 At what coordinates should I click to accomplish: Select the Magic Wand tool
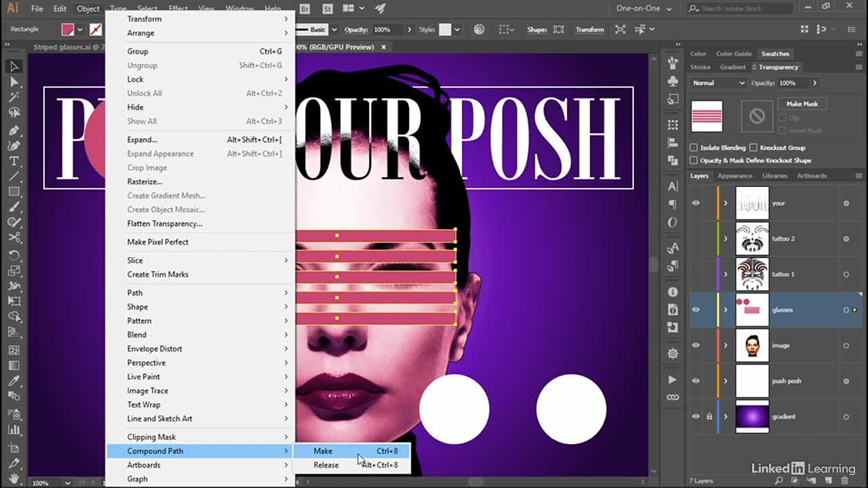[14, 98]
